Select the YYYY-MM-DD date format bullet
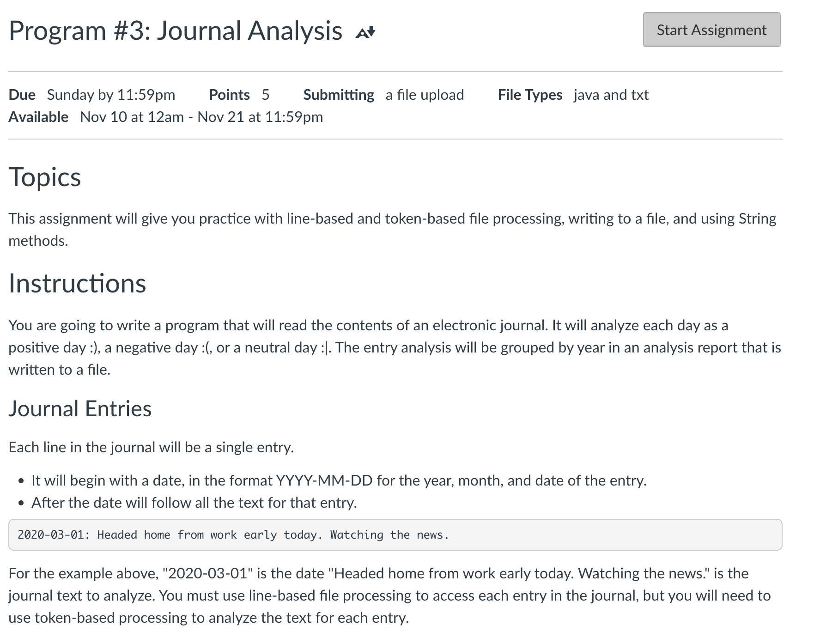 [340, 480]
